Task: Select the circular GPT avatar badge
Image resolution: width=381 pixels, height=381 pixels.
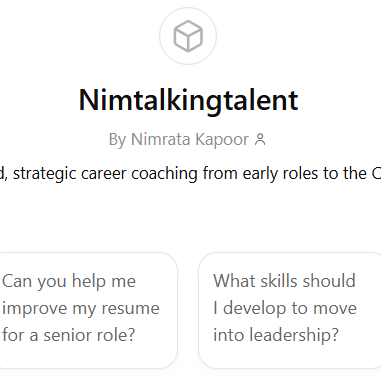Action: tap(188, 36)
